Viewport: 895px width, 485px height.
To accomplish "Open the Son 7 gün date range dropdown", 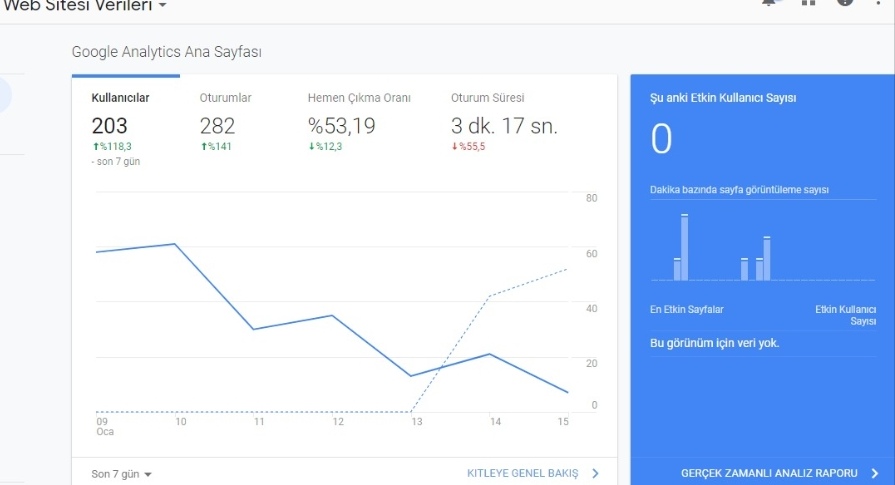I will 122,474.
